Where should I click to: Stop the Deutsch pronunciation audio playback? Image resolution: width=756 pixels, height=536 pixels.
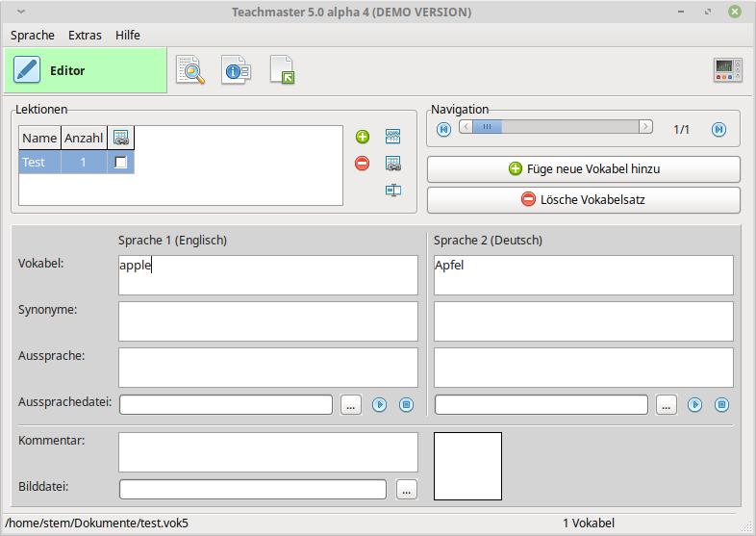coord(722,405)
